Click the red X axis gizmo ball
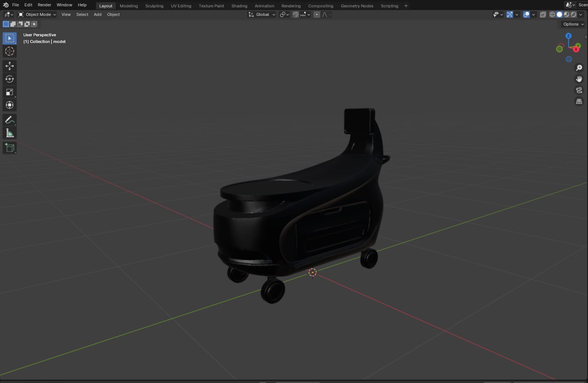 576,49
